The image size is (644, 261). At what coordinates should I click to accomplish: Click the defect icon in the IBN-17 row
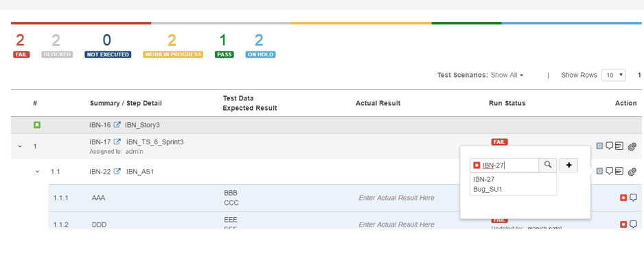pos(599,146)
